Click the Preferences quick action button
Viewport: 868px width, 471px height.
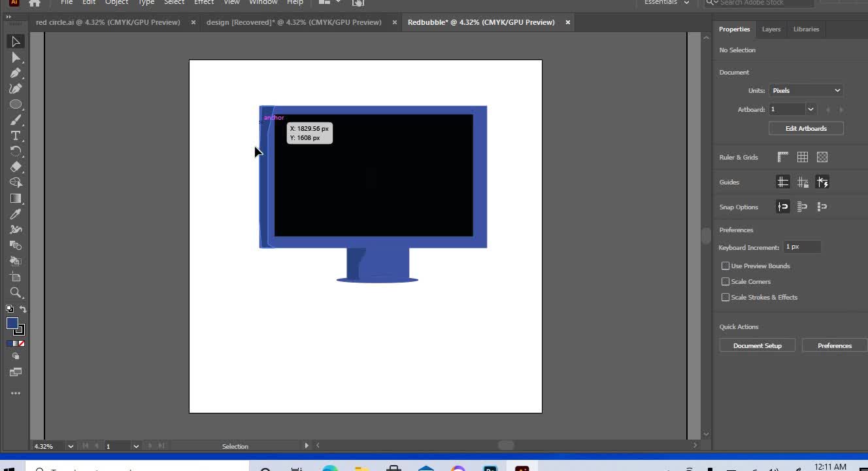(x=834, y=345)
